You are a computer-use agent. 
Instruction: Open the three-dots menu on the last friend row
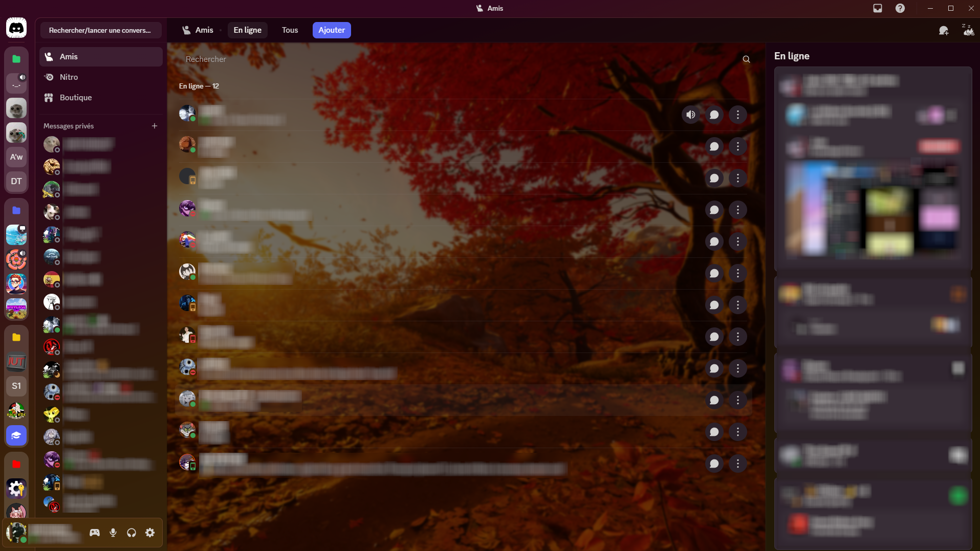click(x=737, y=464)
